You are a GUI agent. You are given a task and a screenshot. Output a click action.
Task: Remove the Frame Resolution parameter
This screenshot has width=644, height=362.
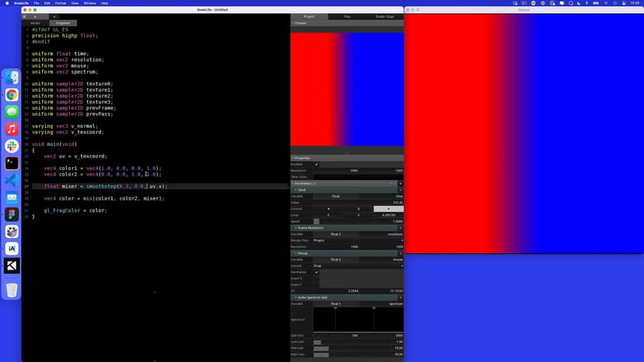click(x=401, y=228)
